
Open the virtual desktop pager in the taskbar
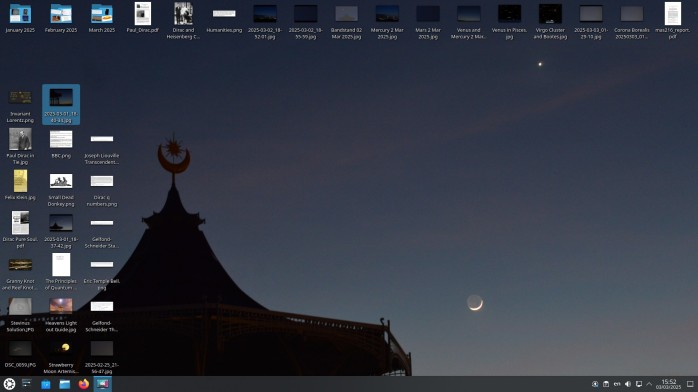pyautogui.click(x=27, y=384)
